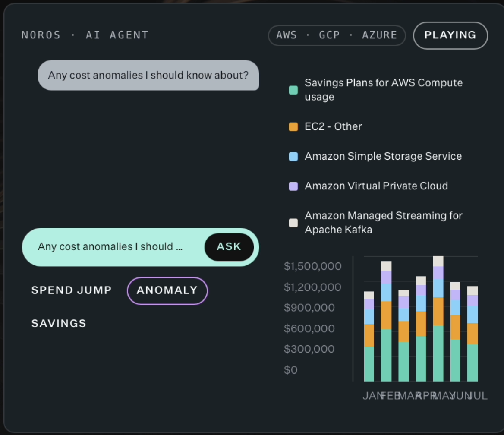This screenshot has width=504, height=435.
Task: Click the white Apache Kafka legend swatch
Action: [x=293, y=223]
